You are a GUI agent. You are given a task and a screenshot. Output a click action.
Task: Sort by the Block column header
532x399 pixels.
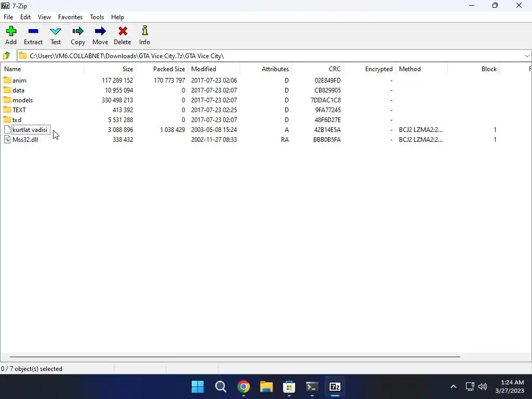(x=473, y=69)
